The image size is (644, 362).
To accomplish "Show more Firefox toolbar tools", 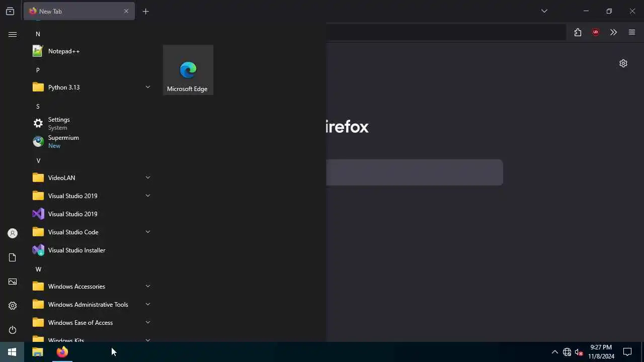I will 613,33.
